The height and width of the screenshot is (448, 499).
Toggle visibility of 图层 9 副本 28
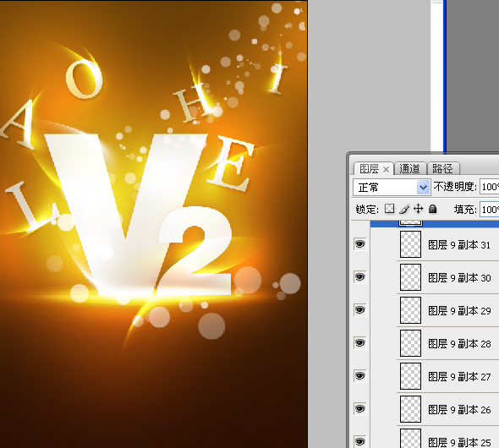[360, 343]
